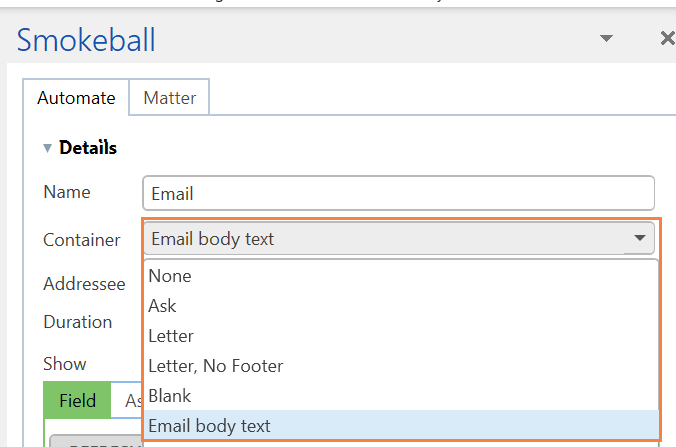Image resolution: width=676 pixels, height=447 pixels.
Task: Click the Duration label
Action: pyautogui.click(x=78, y=322)
